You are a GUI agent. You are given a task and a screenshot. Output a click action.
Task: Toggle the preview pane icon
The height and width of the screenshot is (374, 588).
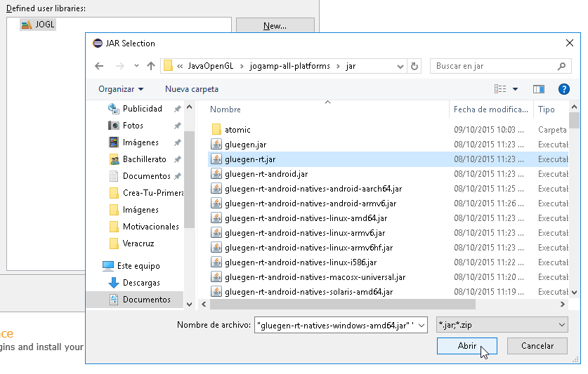tap(539, 89)
